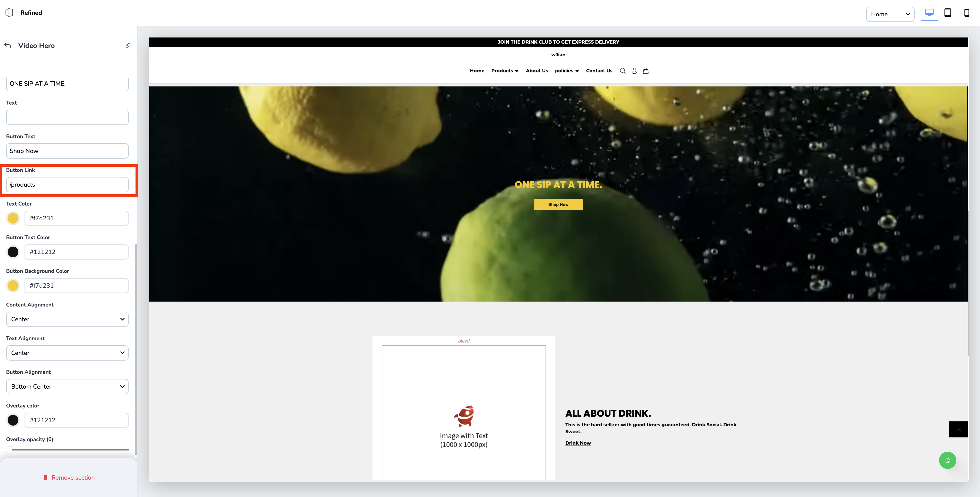Click the green WhatsApp chat button
Screen dimensions: 980x497
pyautogui.click(x=947, y=461)
